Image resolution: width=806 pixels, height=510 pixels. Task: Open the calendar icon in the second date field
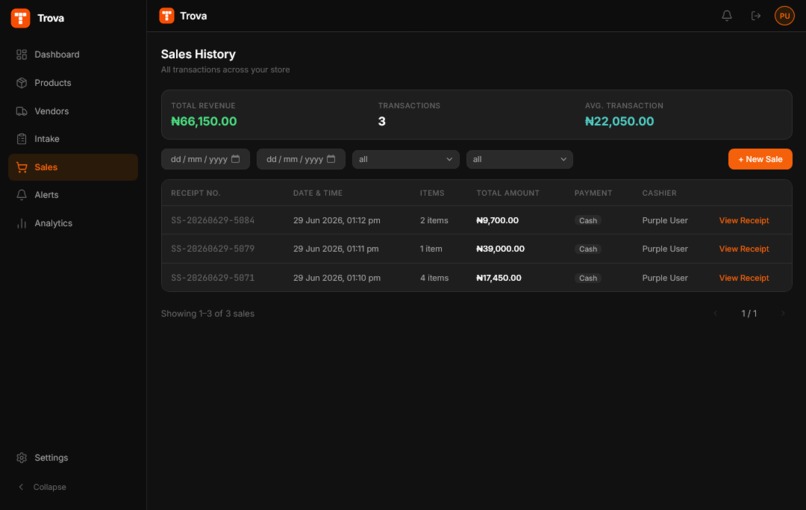(x=331, y=159)
